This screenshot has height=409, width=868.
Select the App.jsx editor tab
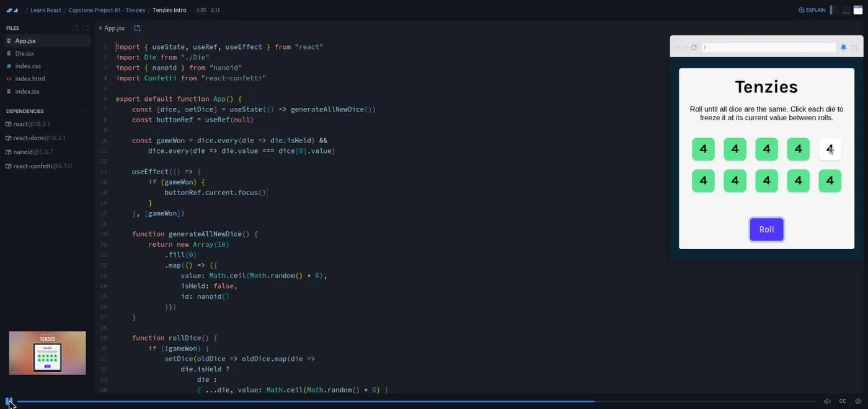coord(112,28)
